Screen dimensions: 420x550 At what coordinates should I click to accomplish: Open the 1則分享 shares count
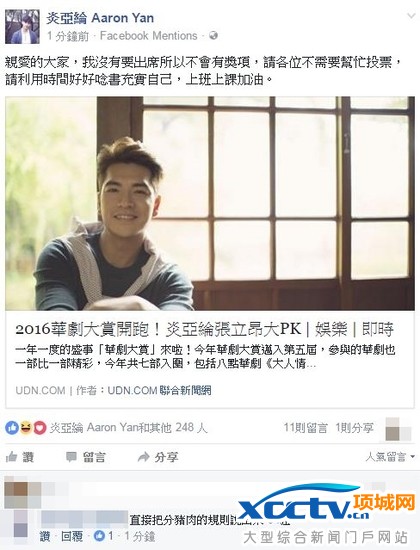coord(354,428)
